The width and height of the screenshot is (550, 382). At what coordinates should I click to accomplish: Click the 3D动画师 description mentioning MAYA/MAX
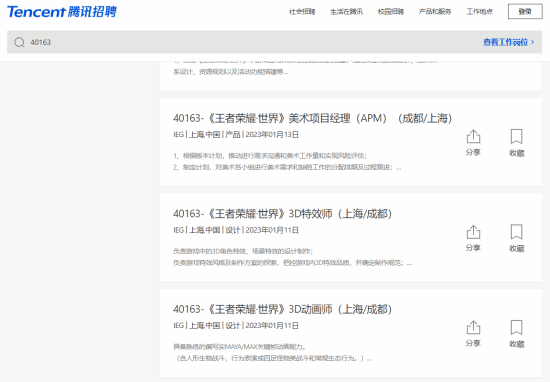pos(273,352)
